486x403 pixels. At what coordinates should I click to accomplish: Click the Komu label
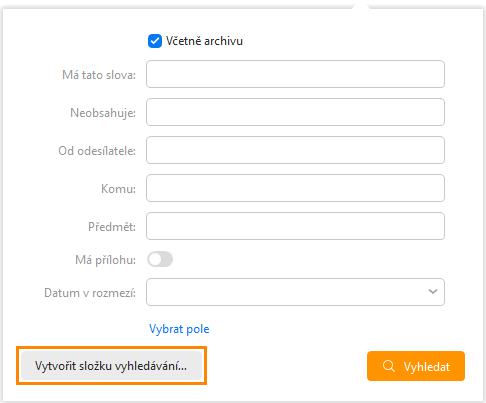coord(118,189)
